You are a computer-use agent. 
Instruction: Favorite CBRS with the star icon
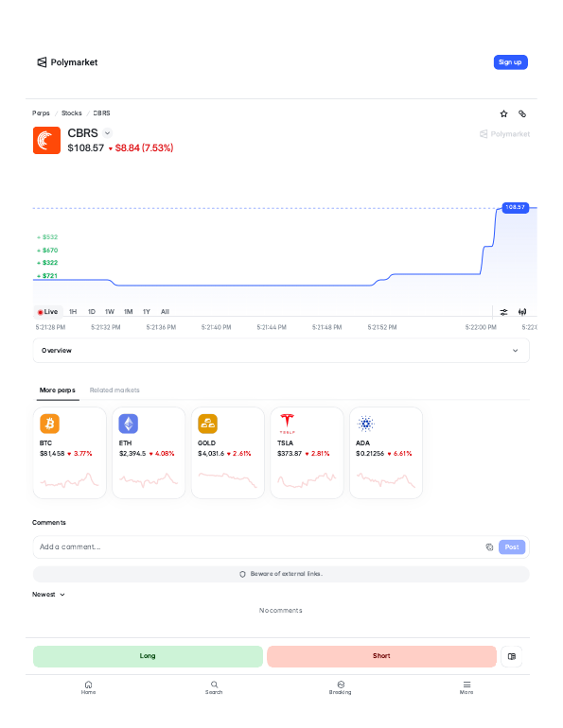pyautogui.click(x=503, y=113)
